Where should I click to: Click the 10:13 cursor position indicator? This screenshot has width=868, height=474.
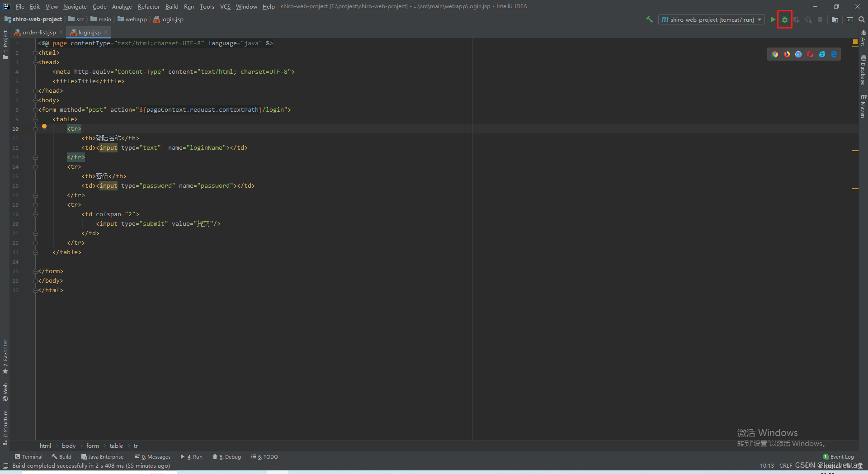point(767,466)
